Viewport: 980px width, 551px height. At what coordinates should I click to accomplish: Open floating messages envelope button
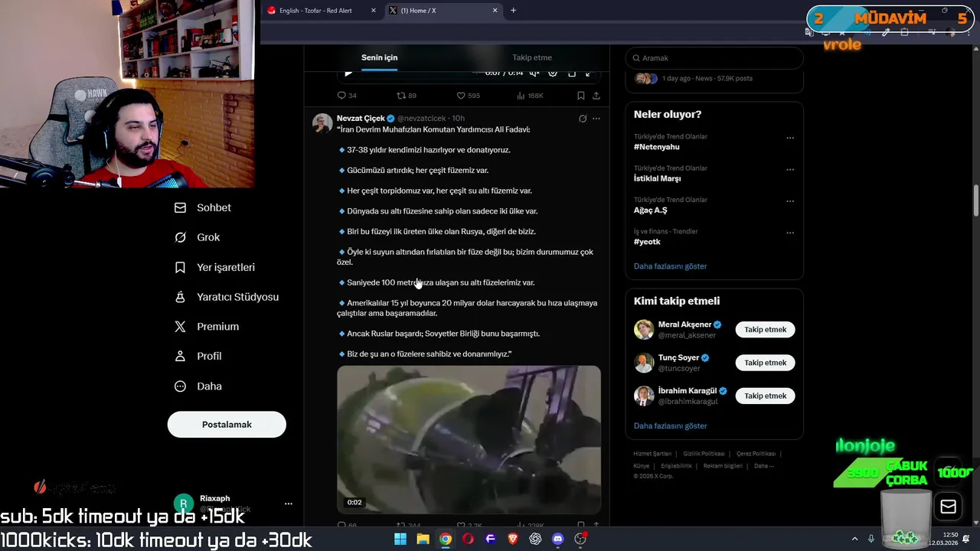948,507
